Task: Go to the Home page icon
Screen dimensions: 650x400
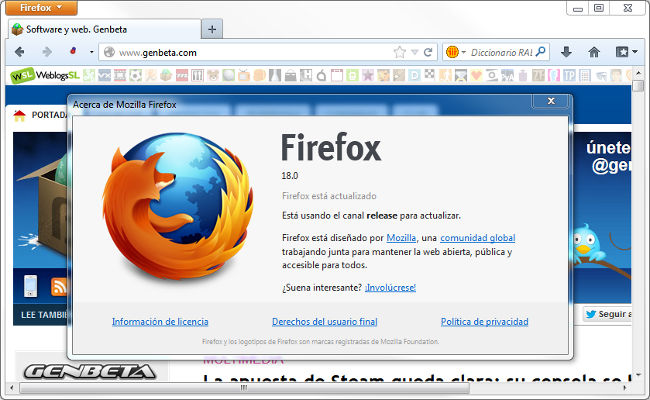Action: [594, 52]
